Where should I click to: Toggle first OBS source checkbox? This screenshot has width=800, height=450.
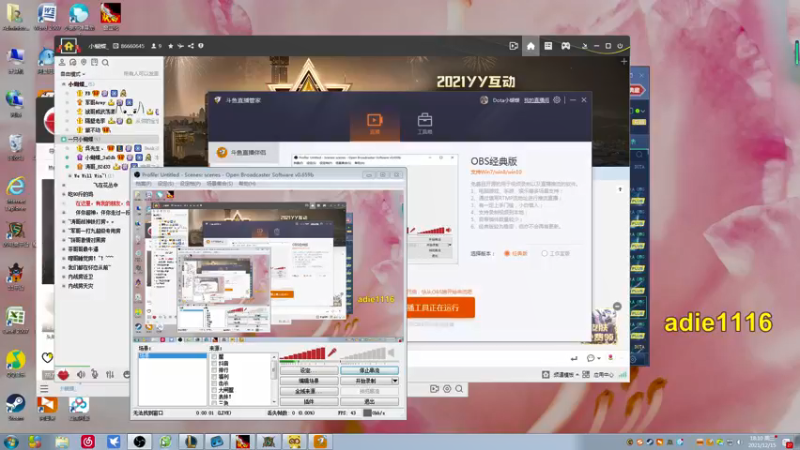pyautogui.click(x=214, y=357)
